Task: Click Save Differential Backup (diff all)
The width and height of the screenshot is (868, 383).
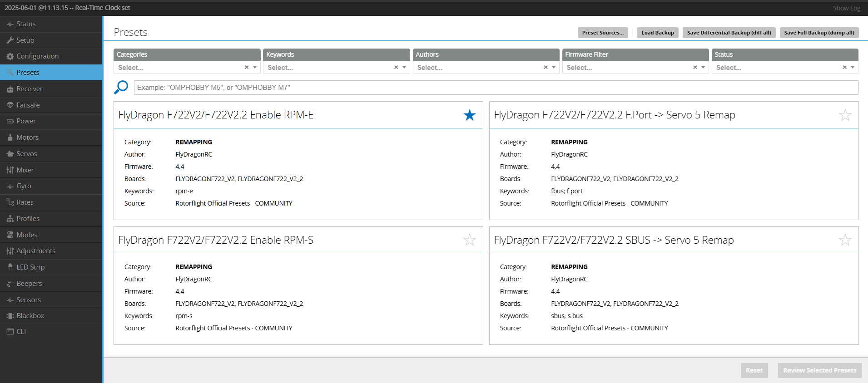Action: [729, 33]
